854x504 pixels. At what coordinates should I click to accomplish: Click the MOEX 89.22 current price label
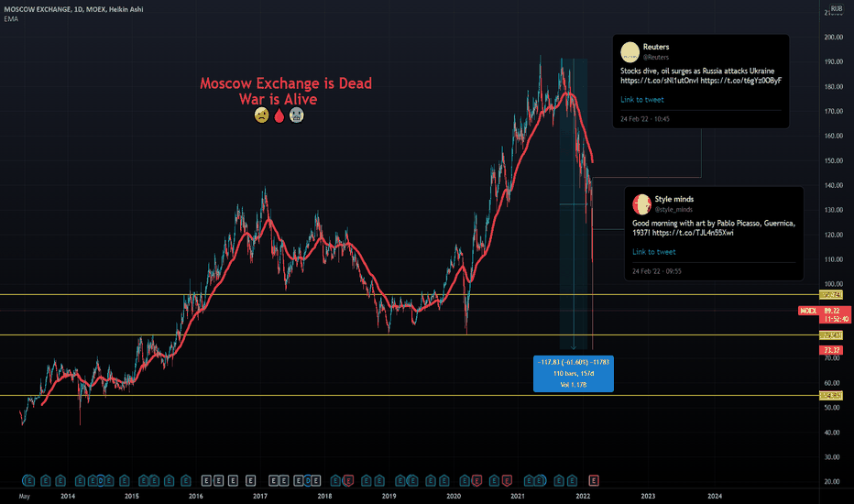(x=825, y=314)
